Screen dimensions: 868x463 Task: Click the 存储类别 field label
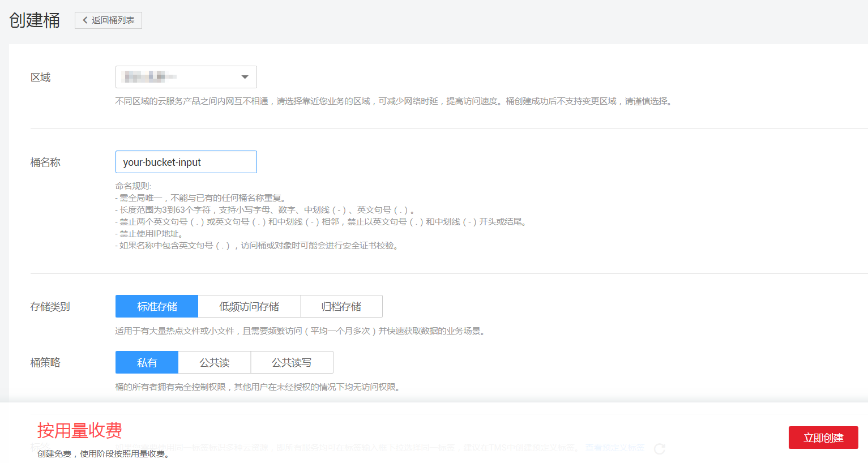click(50, 307)
